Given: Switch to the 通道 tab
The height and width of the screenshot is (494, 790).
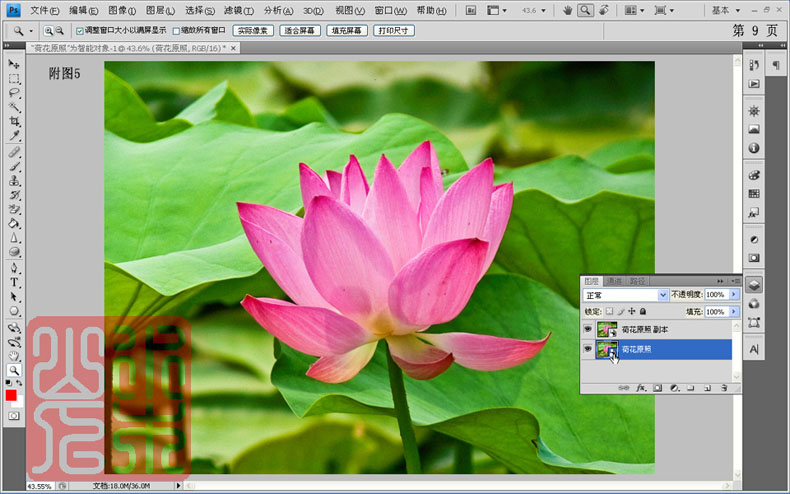Looking at the screenshot, I should click(x=614, y=281).
